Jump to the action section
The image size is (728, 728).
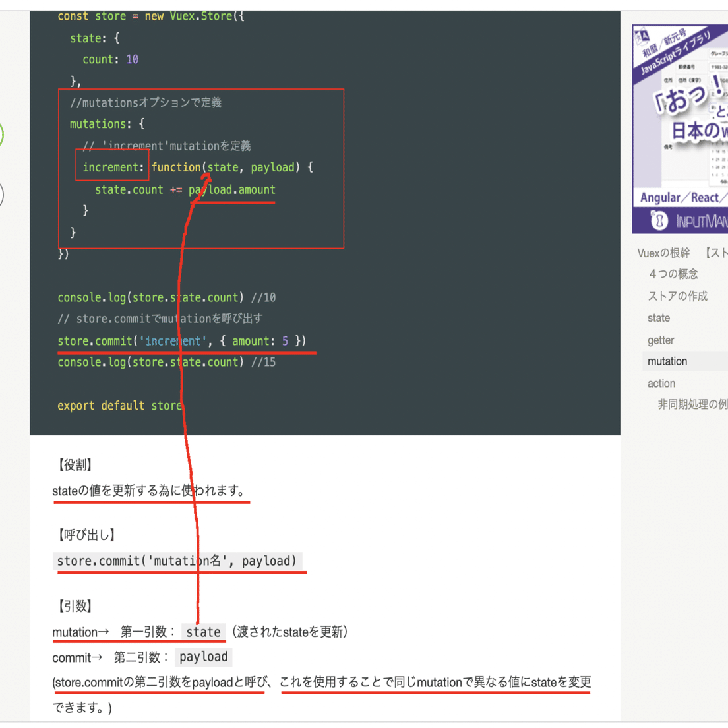pos(661,383)
